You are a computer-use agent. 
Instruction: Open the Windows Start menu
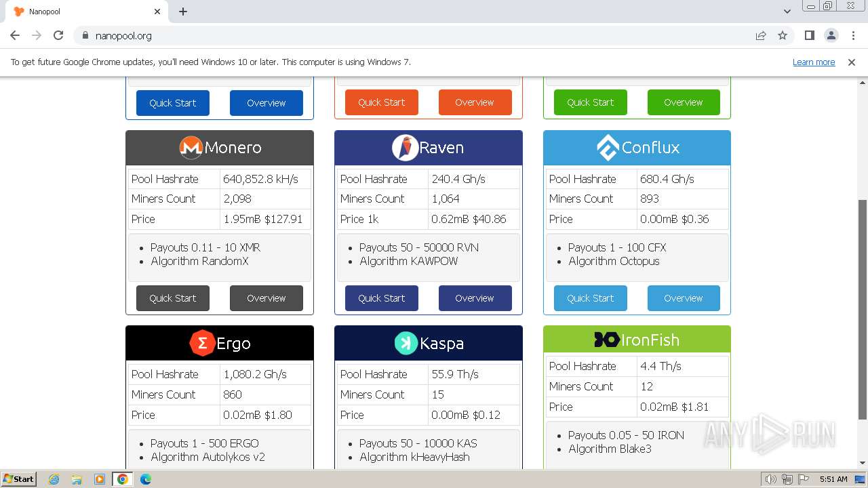(x=18, y=479)
